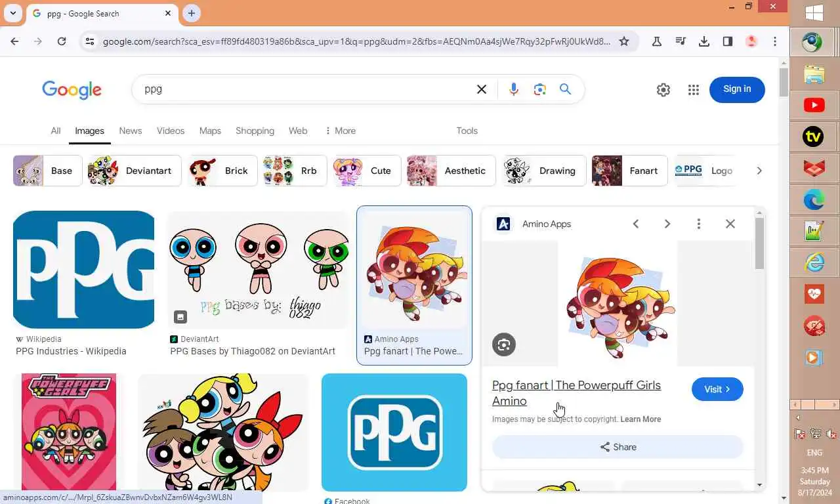Search inside image with Lens overlay button

(x=504, y=345)
